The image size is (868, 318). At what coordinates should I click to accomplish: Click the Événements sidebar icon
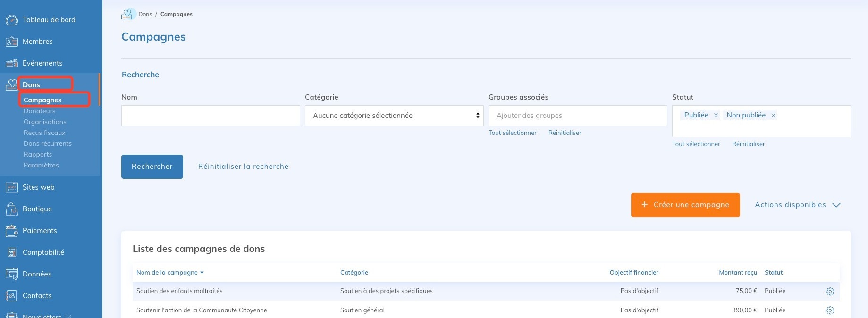tap(12, 63)
